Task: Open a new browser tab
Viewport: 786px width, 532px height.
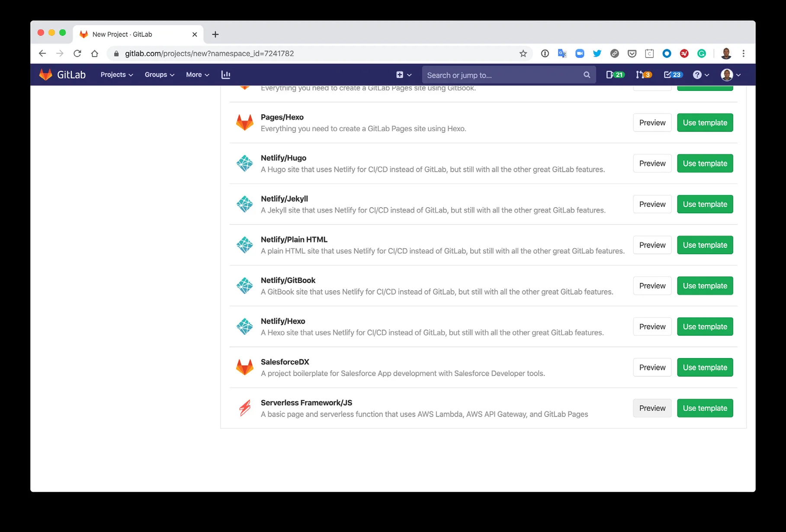Action: tap(215, 34)
